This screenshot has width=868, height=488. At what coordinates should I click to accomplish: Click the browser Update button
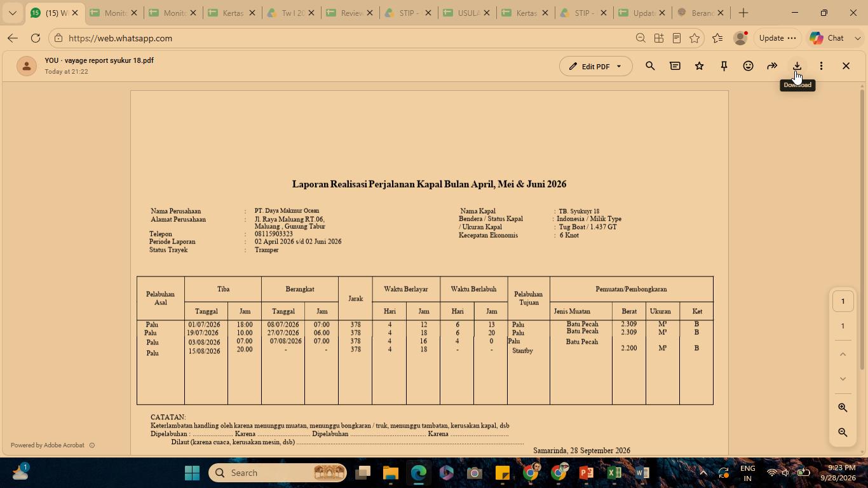pyautogui.click(x=777, y=38)
